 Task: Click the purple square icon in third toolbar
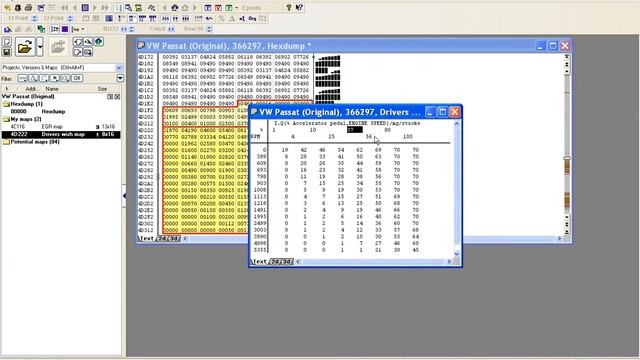(65, 29)
